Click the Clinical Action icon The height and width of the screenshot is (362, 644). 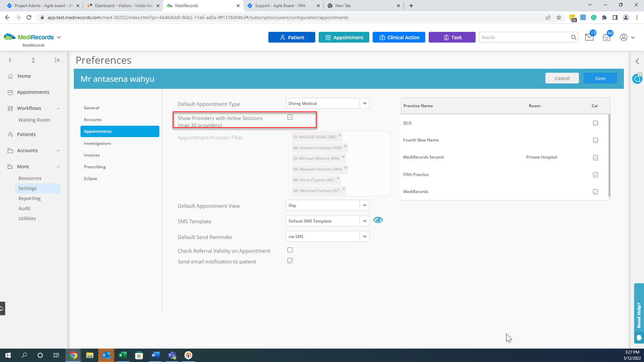398,37
